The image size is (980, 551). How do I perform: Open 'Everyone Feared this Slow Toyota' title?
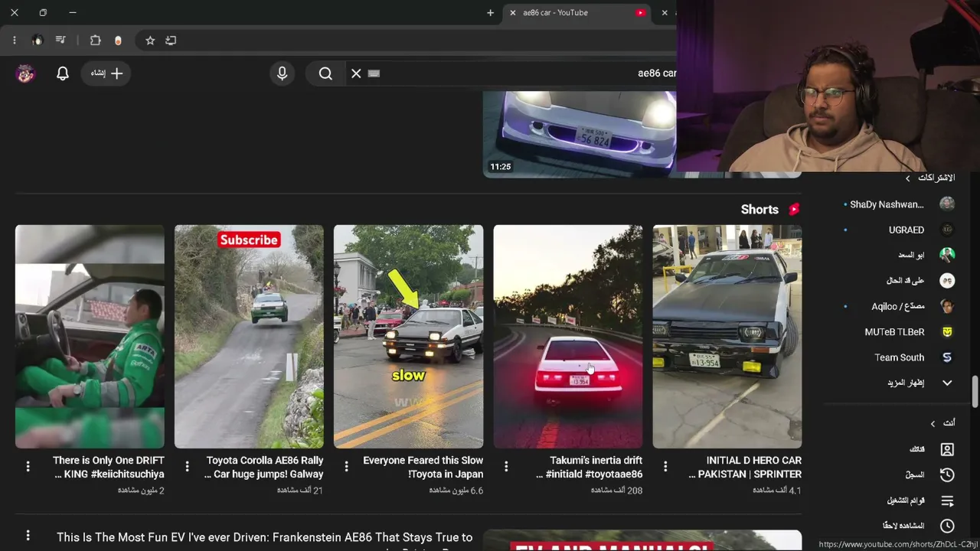coord(423,467)
